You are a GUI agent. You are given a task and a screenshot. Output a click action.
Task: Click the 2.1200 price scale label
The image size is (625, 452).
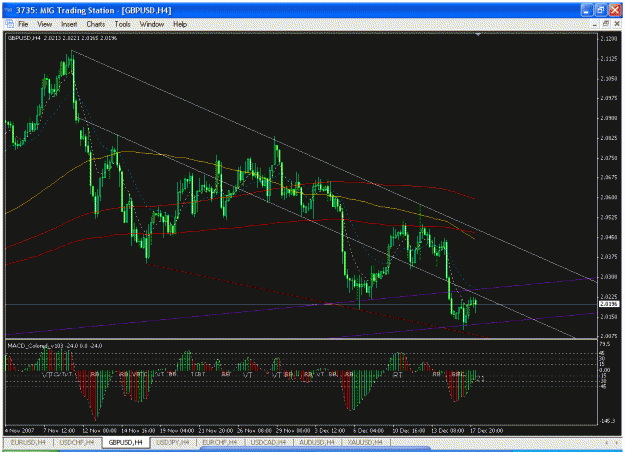(x=609, y=39)
